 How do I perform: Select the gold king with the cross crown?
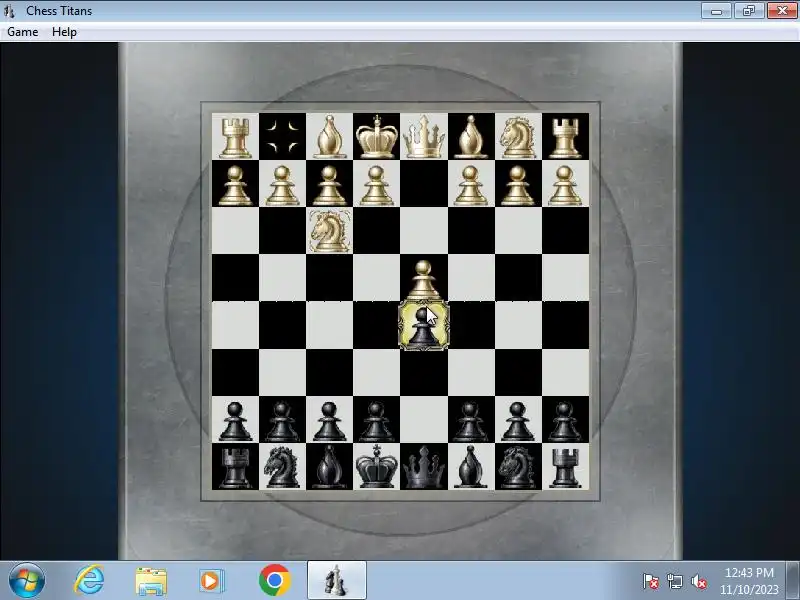[377, 137]
